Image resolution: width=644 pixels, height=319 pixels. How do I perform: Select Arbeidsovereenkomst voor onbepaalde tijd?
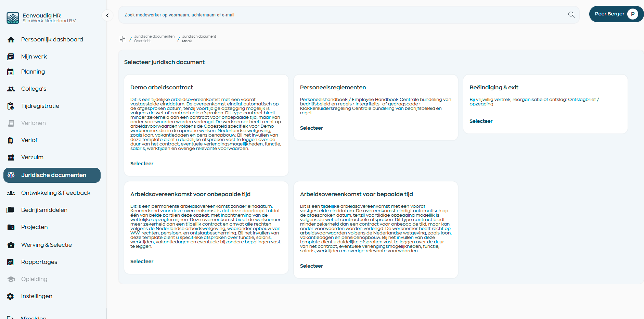142,261
